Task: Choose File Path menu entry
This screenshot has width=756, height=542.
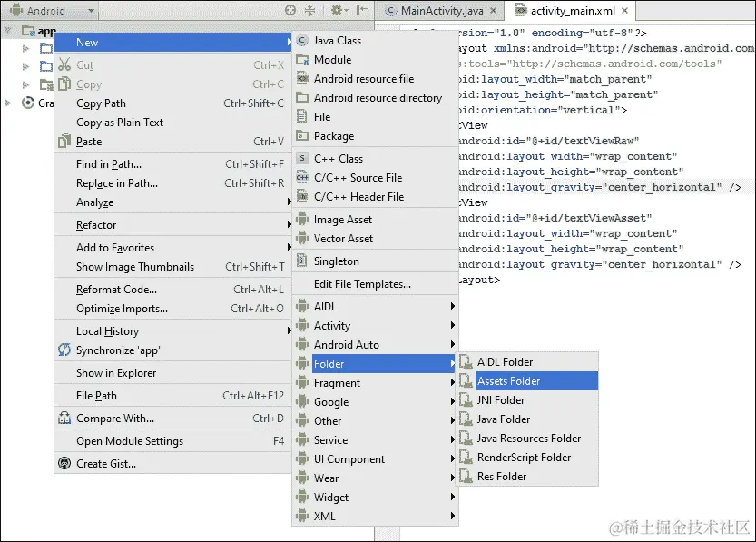Action: pos(173,396)
